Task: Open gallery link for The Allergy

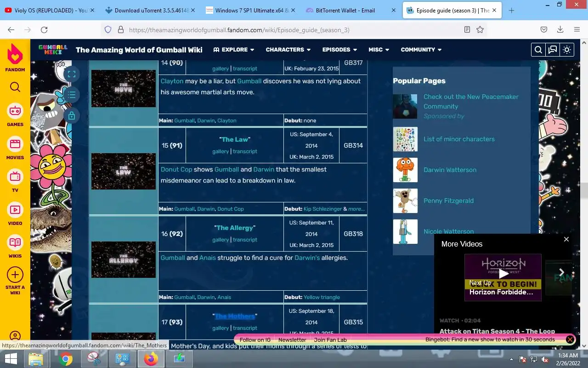Action: tap(220, 240)
